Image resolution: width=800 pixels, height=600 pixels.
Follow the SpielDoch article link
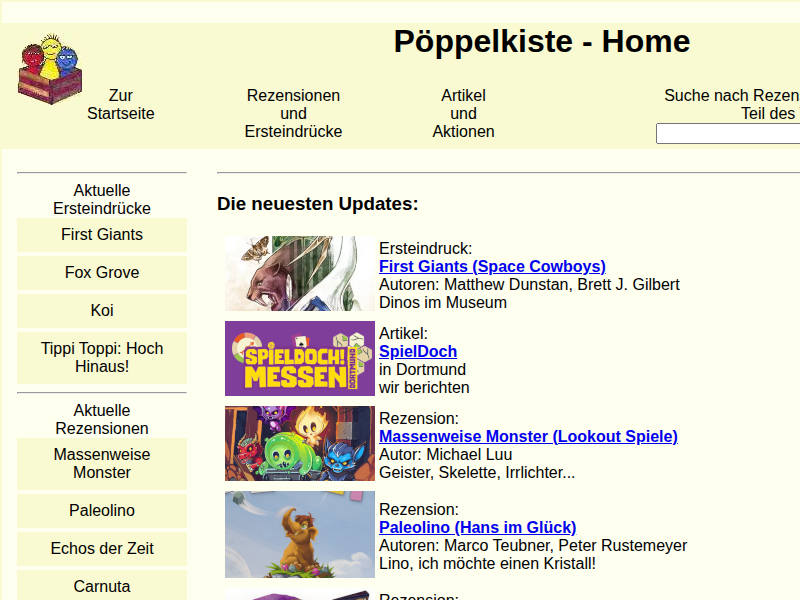[418, 351]
